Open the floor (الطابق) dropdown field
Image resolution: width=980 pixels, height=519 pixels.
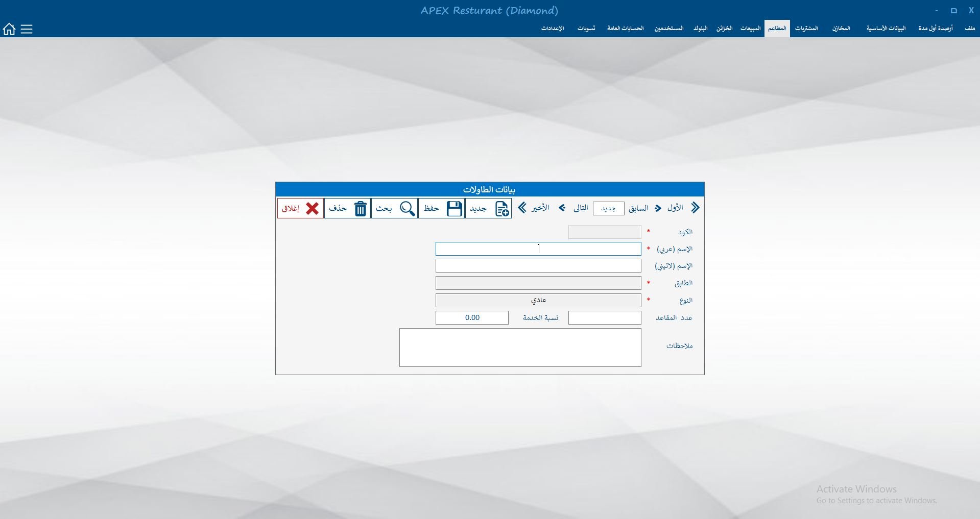click(538, 283)
